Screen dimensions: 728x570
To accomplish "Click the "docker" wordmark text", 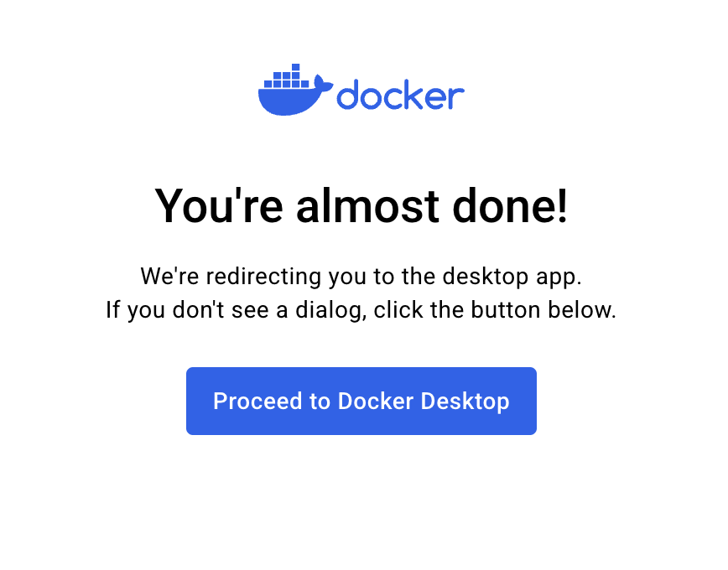I will pyautogui.click(x=401, y=95).
